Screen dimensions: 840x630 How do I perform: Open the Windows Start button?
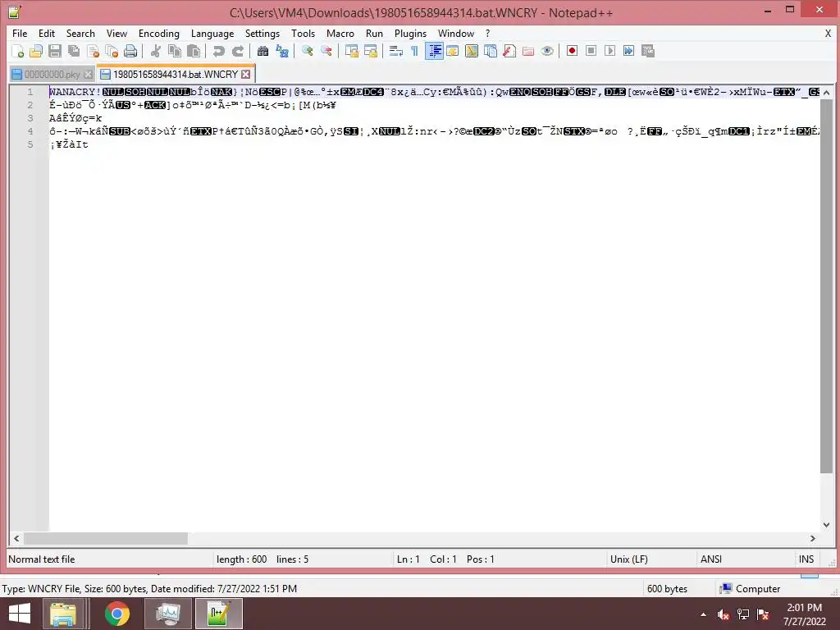(20, 614)
